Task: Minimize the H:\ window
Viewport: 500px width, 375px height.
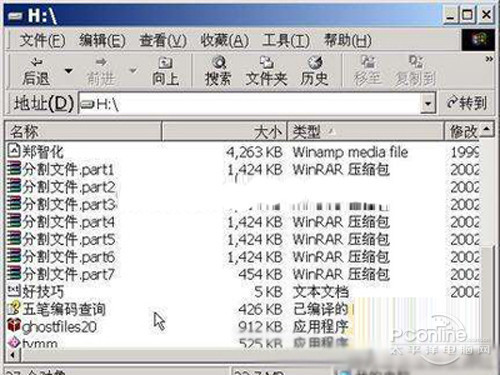Action: (450, 15)
